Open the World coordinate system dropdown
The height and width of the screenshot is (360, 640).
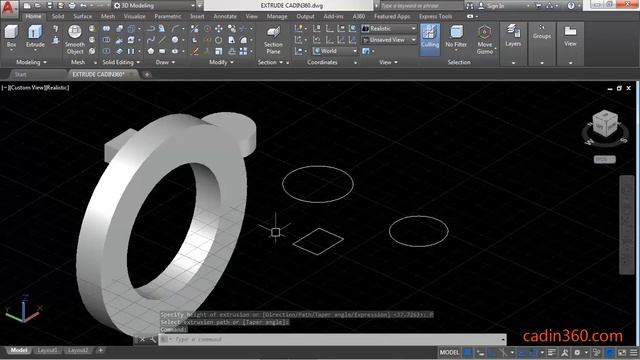click(x=335, y=51)
